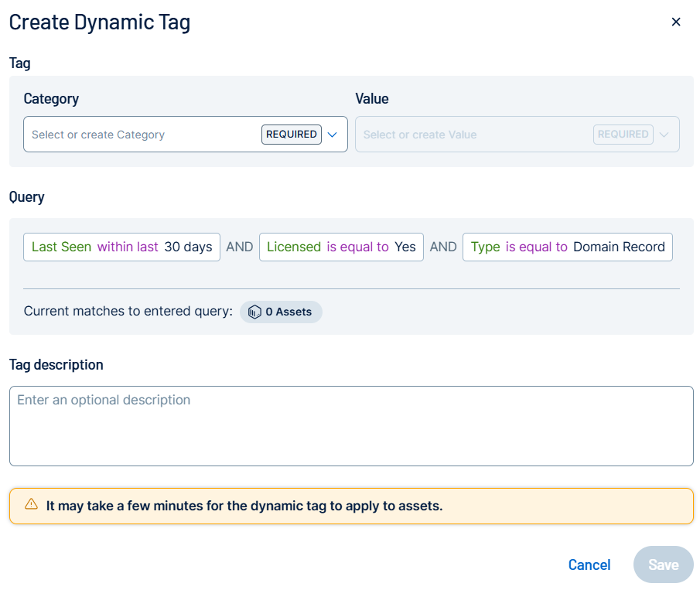
Task: Click the Cancel link
Action: pos(589,565)
